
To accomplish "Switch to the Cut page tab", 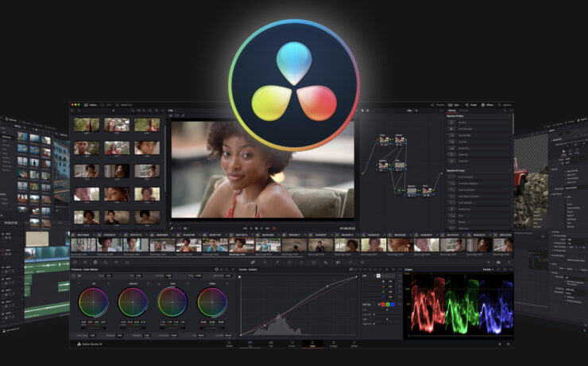I will [250, 344].
